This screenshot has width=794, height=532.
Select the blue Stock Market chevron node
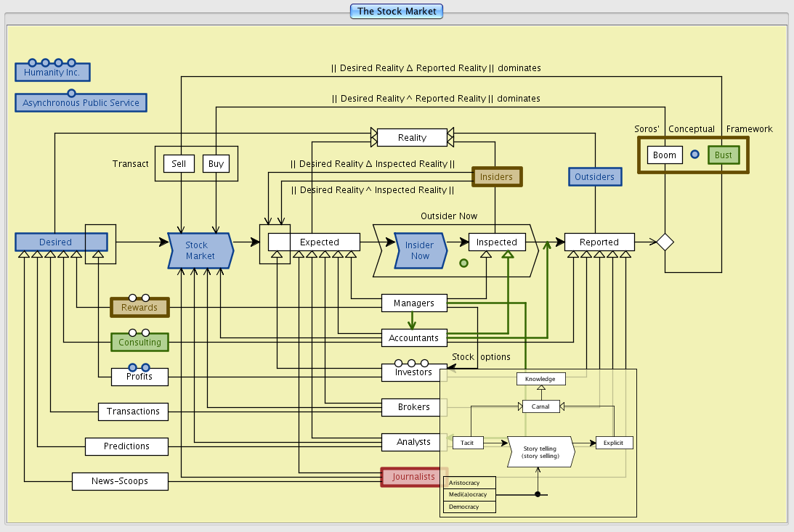(200, 250)
